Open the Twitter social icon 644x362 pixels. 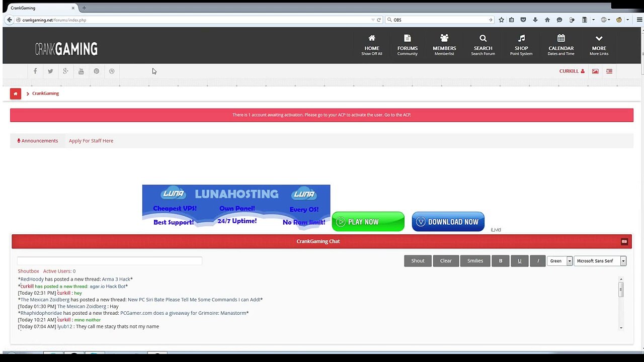(50, 71)
